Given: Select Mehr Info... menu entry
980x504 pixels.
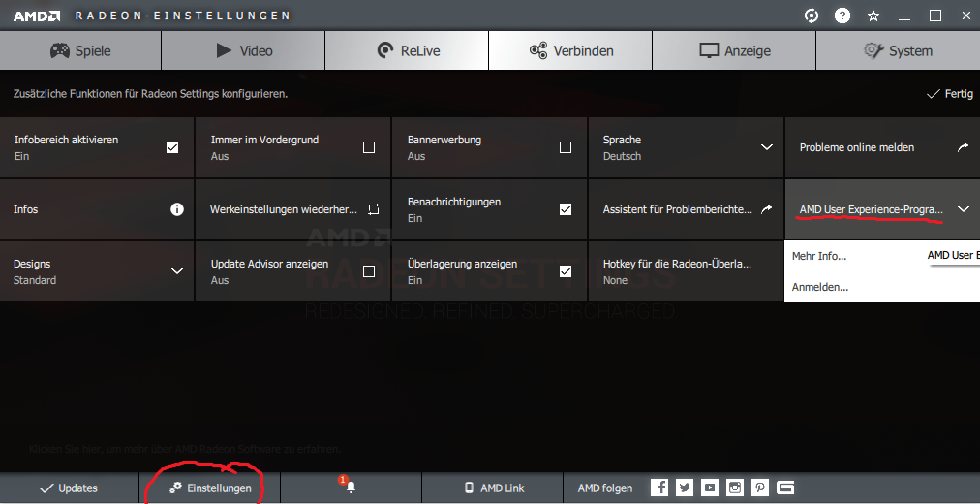Looking at the screenshot, I should 818,256.
